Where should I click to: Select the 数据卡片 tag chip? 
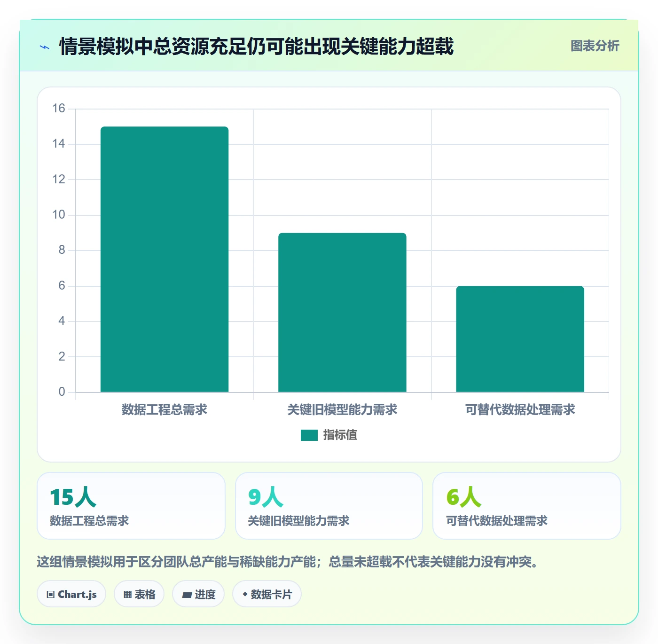267,594
